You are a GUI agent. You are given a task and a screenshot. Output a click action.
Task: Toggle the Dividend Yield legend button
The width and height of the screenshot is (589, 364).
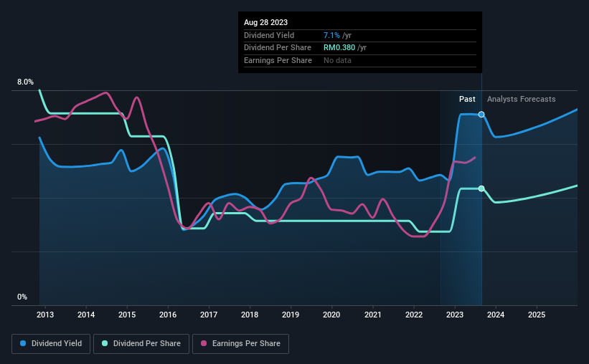pos(51,344)
